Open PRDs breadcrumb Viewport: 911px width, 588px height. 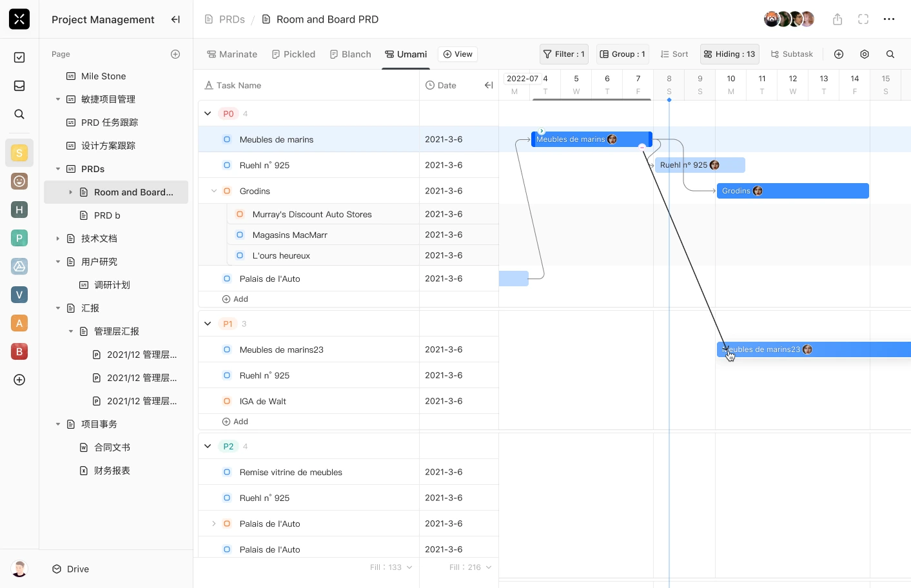point(225,19)
